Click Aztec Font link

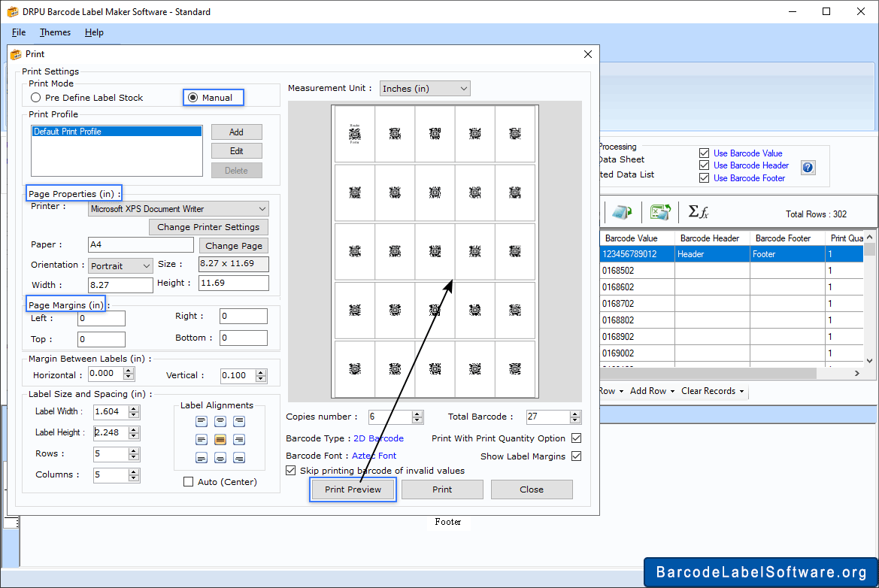pos(374,456)
